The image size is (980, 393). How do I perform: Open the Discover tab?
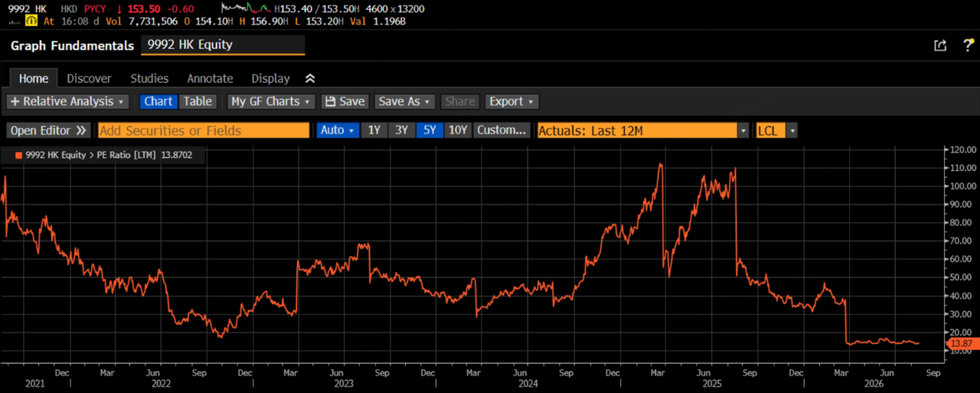click(89, 78)
